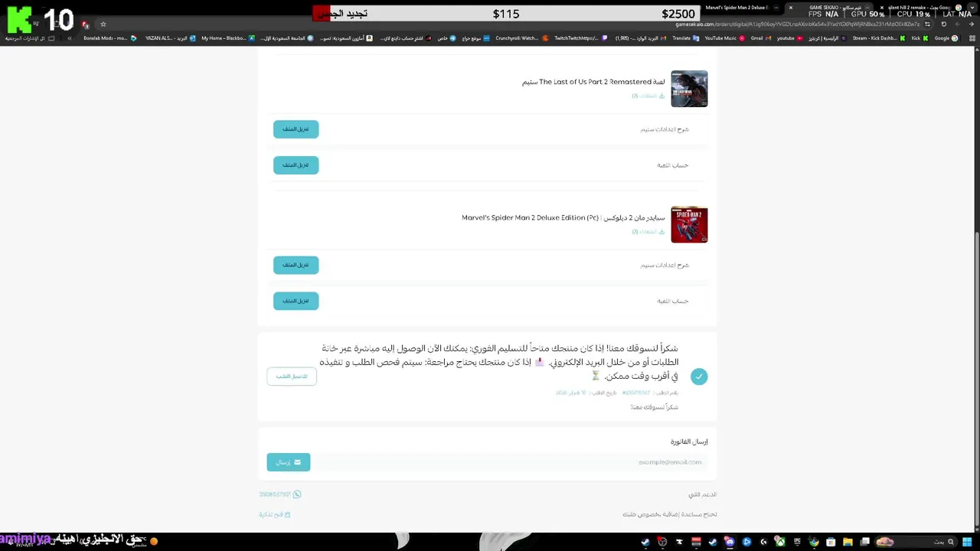Open the YouTube Music bookmark
The height and width of the screenshot is (551, 980).
724,38
